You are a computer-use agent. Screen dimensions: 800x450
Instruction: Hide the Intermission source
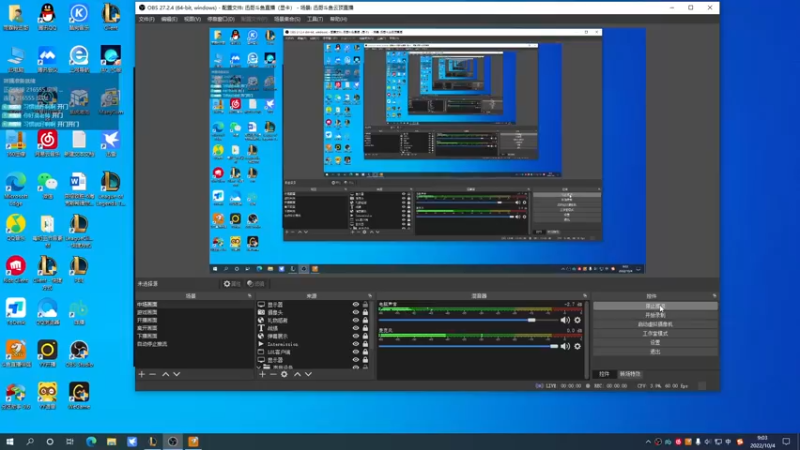click(356, 344)
